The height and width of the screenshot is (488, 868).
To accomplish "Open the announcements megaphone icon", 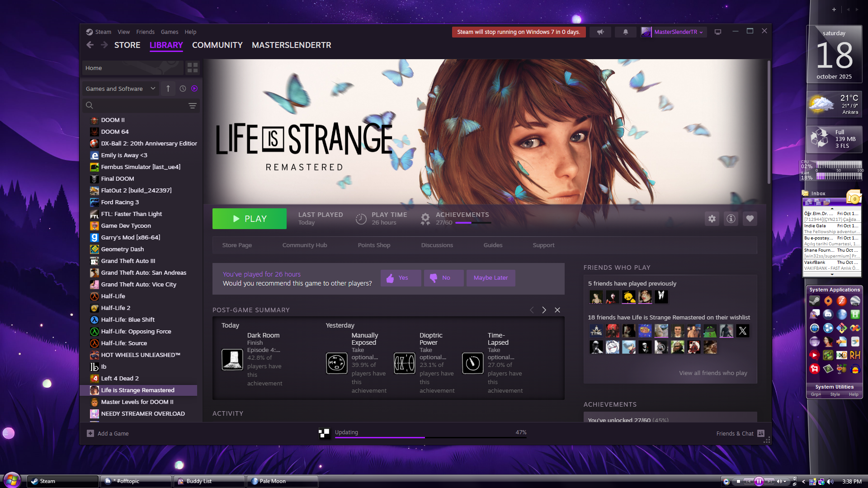I will [600, 32].
